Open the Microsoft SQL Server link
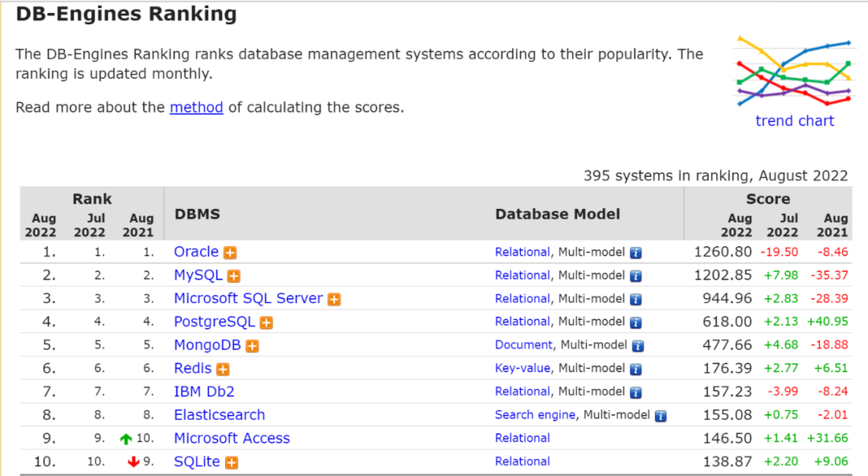 (248, 298)
